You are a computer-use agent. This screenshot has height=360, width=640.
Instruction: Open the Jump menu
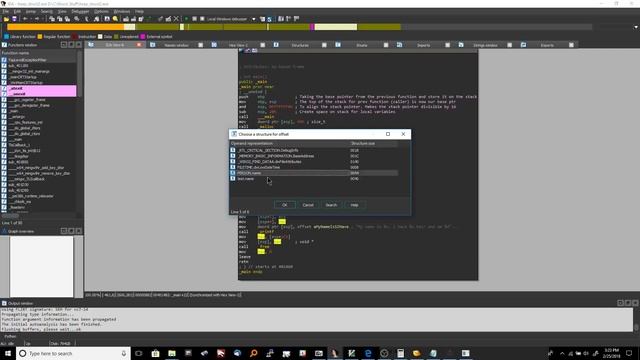31,11
